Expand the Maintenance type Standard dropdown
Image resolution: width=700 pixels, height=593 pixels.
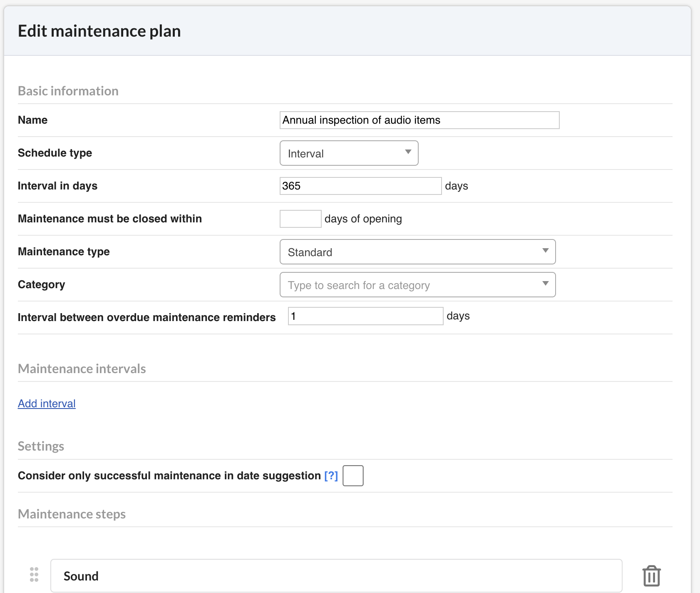[417, 252]
